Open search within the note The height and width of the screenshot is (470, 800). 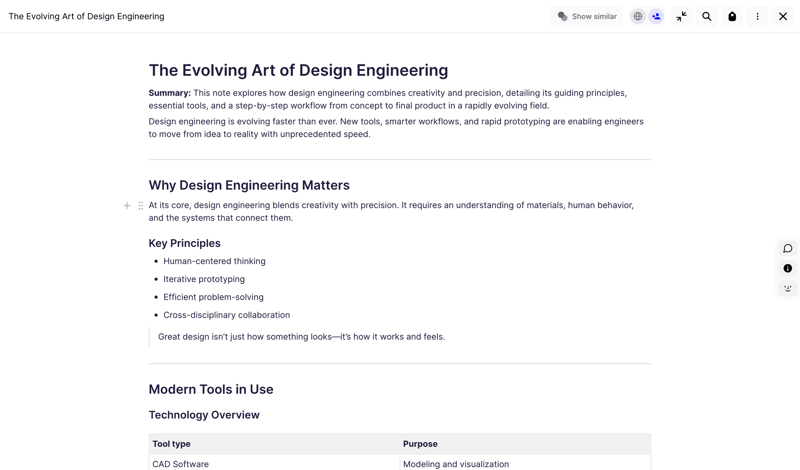click(x=707, y=16)
